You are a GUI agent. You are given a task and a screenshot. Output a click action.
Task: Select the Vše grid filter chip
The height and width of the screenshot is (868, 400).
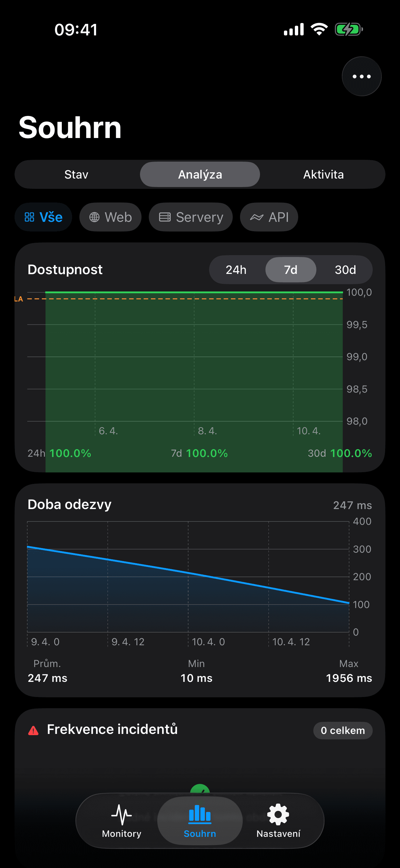click(43, 217)
